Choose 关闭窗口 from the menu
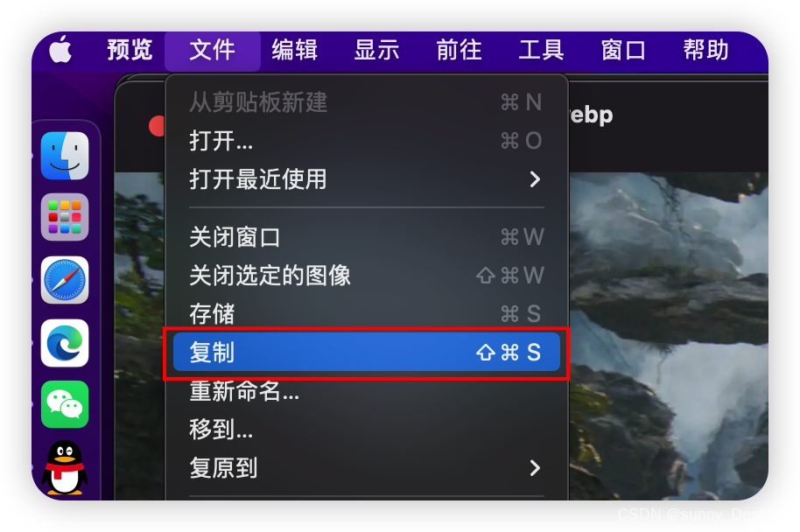 367,236
